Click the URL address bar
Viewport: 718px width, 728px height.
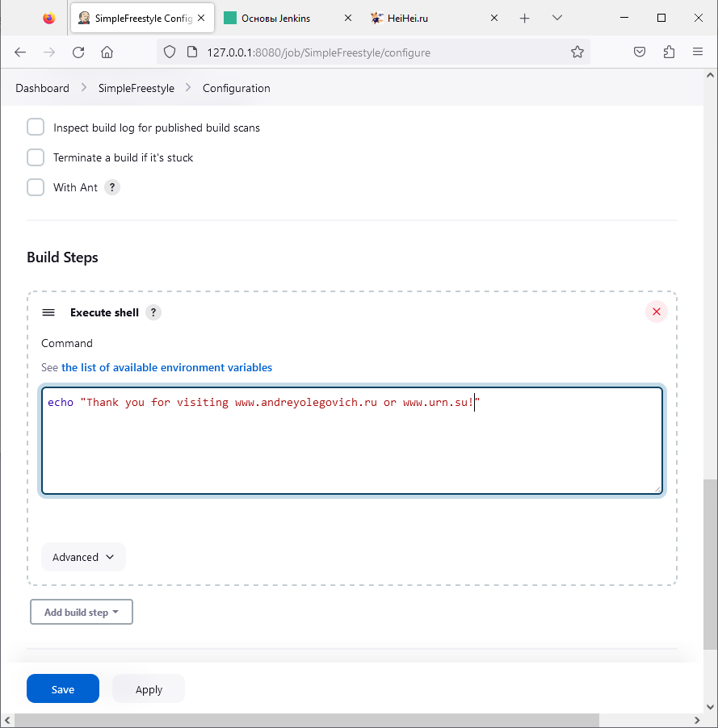[x=374, y=52]
